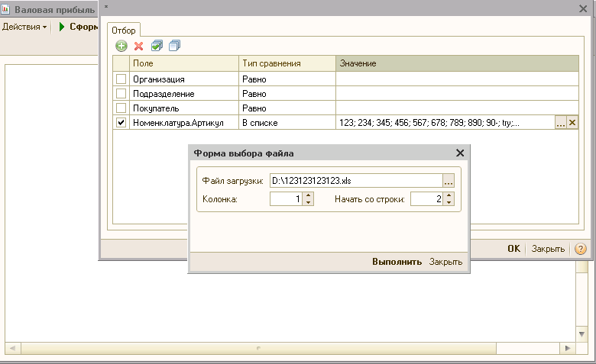Close the Форма выбора файла dialog
Viewport: 596px width, 364px height.
[x=460, y=153]
